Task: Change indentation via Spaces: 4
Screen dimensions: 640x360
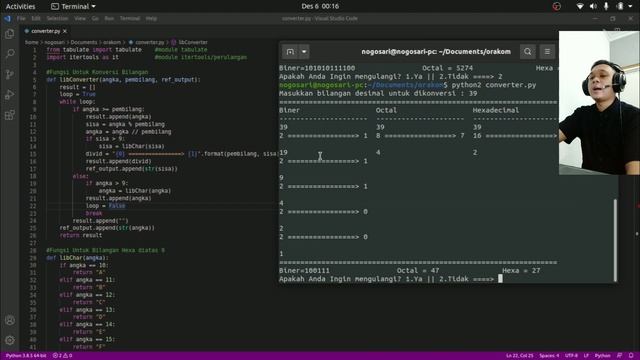Action: tap(549, 356)
